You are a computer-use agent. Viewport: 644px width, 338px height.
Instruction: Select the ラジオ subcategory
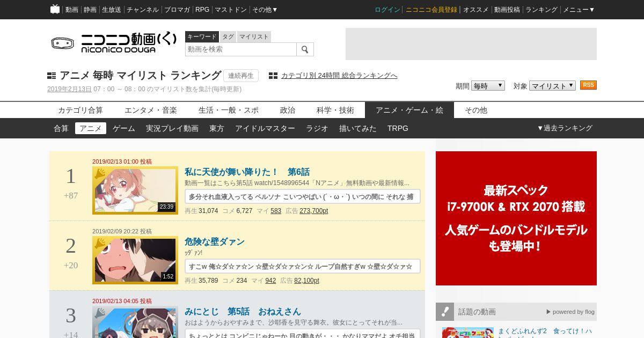[317, 128]
